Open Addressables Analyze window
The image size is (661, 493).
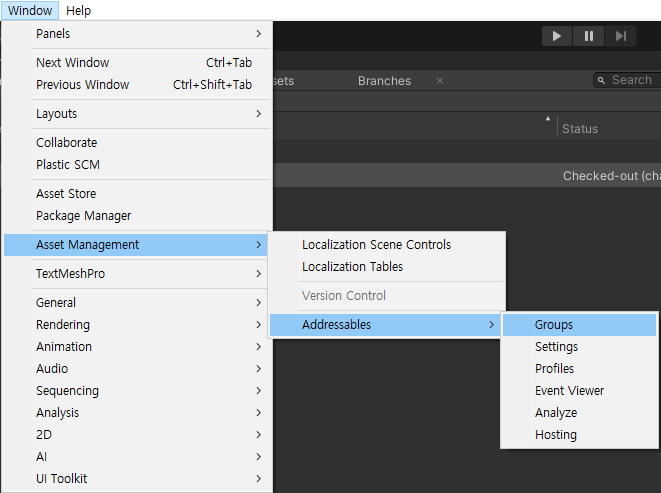pyautogui.click(x=579, y=412)
